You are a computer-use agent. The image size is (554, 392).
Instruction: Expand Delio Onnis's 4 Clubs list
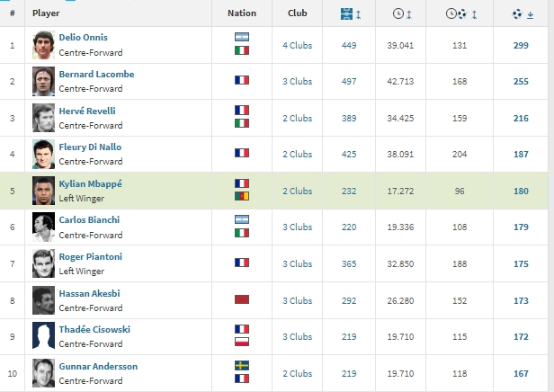297,45
